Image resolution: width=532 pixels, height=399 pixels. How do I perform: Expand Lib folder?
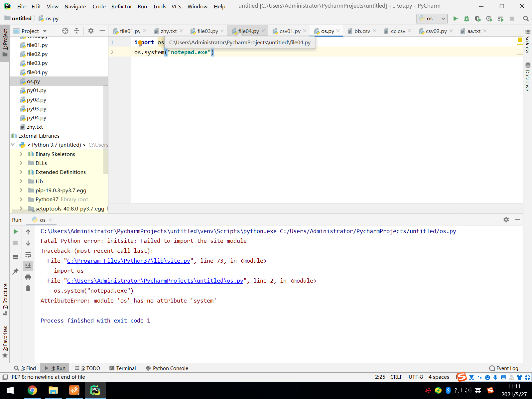point(21,181)
